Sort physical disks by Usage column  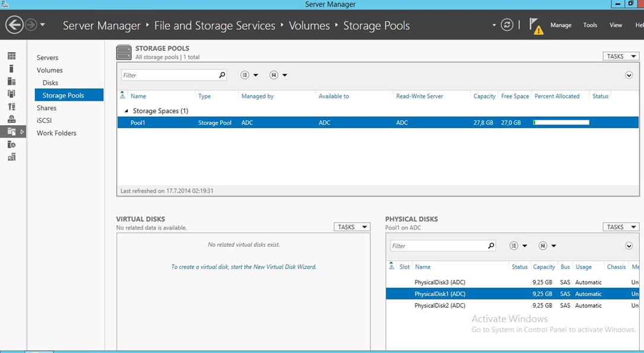pyautogui.click(x=584, y=267)
